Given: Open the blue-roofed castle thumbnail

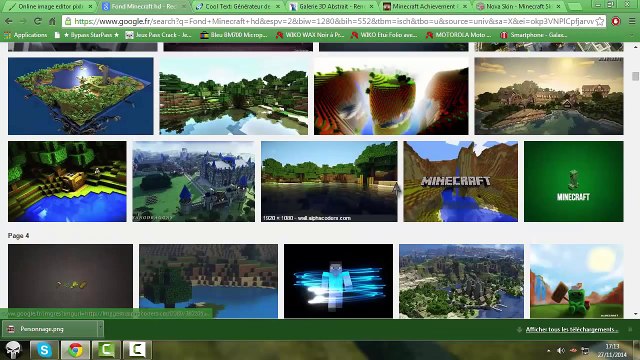Looking at the screenshot, I should [193, 182].
